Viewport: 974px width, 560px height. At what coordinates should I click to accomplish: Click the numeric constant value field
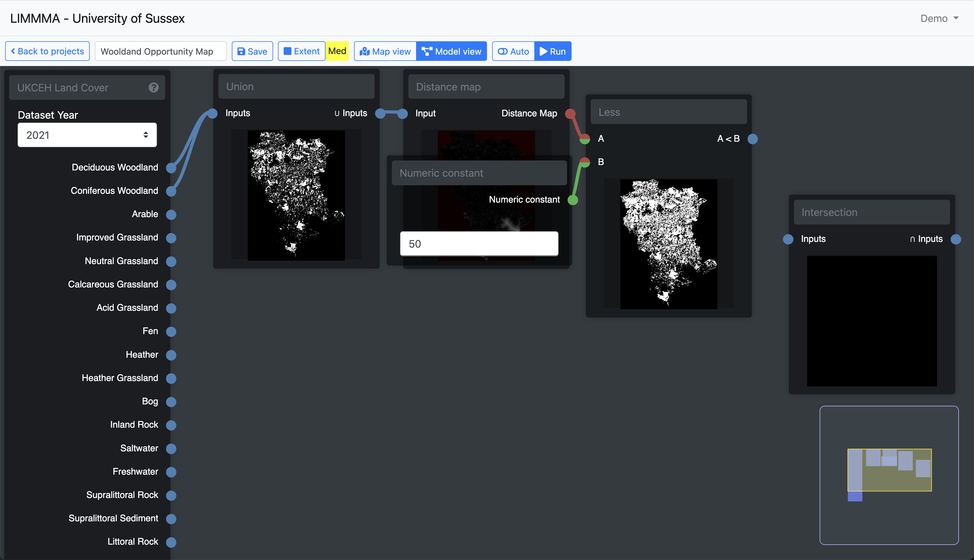(x=479, y=244)
